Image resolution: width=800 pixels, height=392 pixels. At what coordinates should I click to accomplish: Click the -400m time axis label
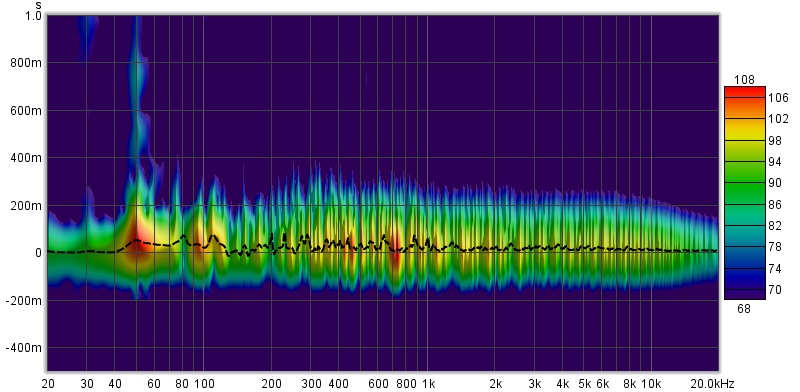click(x=24, y=348)
